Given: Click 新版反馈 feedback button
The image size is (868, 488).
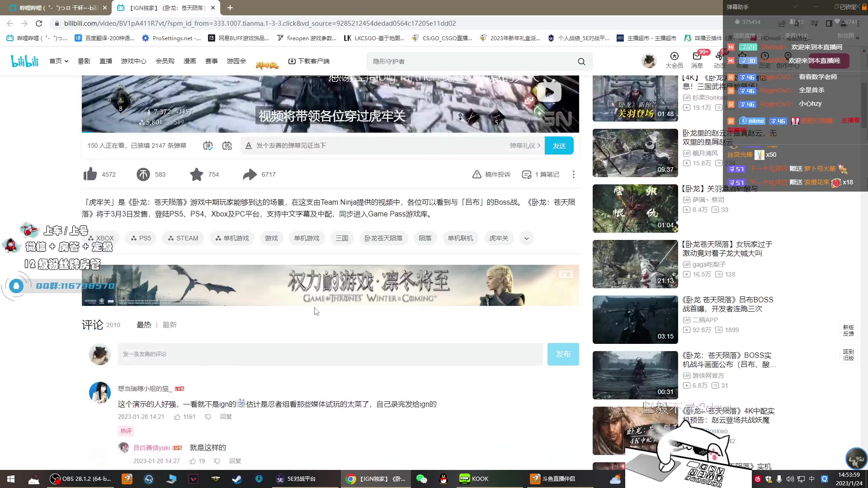Looking at the screenshot, I should click(849, 331).
